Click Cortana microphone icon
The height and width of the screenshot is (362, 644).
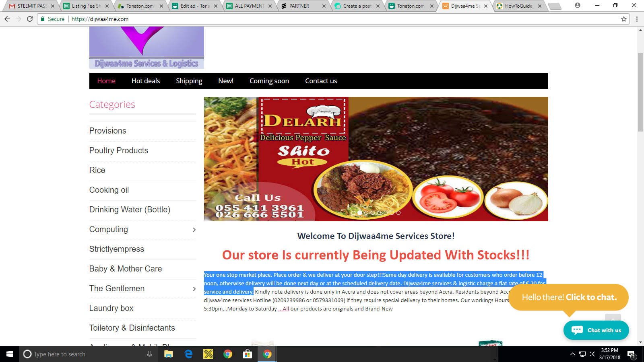point(149,354)
